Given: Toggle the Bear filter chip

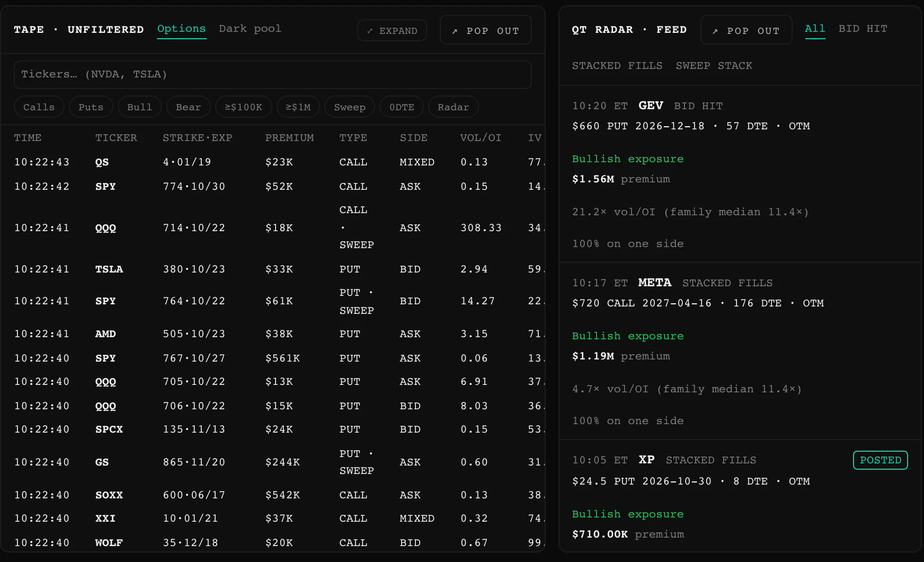Looking at the screenshot, I should coord(188,107).
